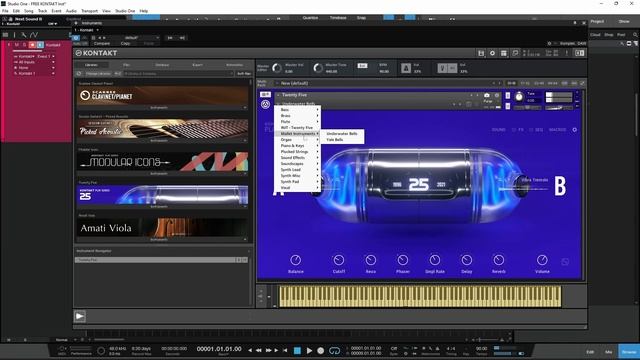This screenshot has width=640, height=360.
Task: Click Manage Libraries button
Action: 98,73
